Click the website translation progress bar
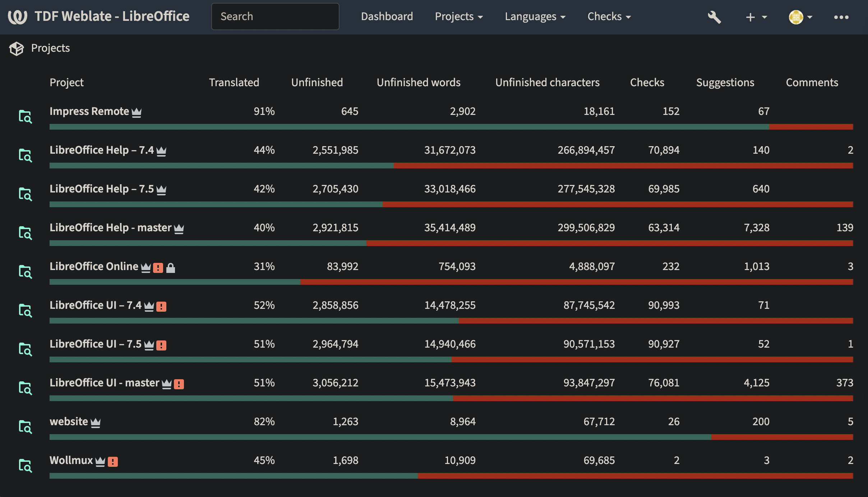The image size is (868, 497). pos(451,437)
